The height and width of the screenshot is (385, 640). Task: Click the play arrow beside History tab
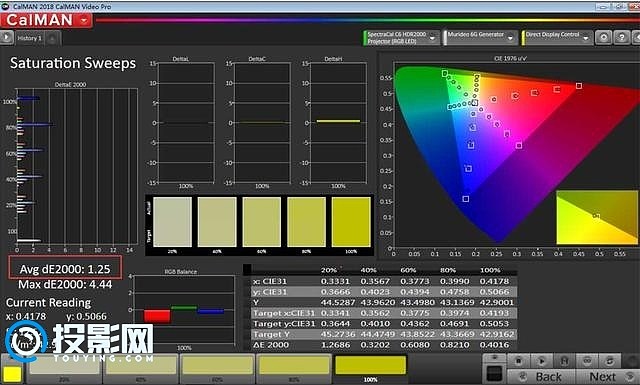pyautogui.click(x=7, y=38)
